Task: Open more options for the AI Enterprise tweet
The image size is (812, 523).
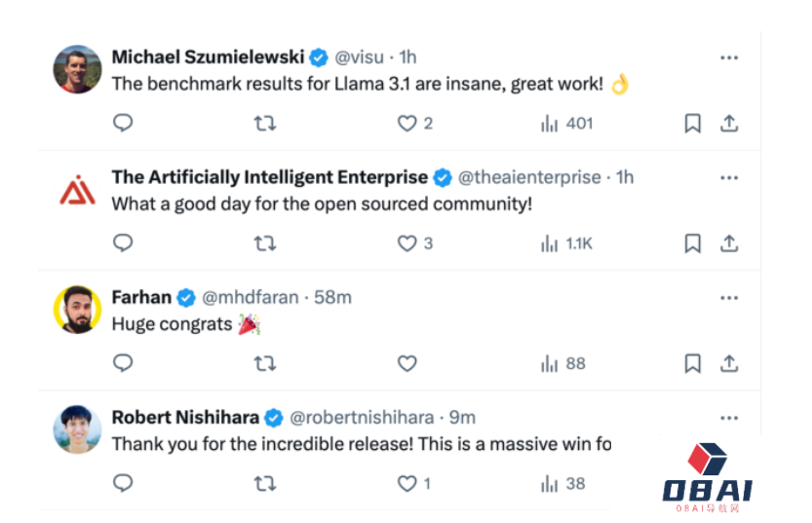Action: click(x=729, y=177)
